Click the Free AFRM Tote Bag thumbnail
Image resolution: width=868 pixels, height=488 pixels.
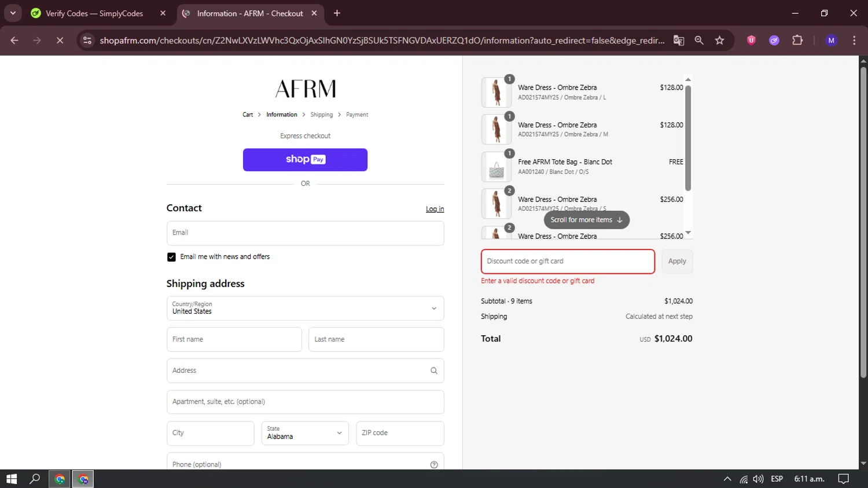click(496, 167)
